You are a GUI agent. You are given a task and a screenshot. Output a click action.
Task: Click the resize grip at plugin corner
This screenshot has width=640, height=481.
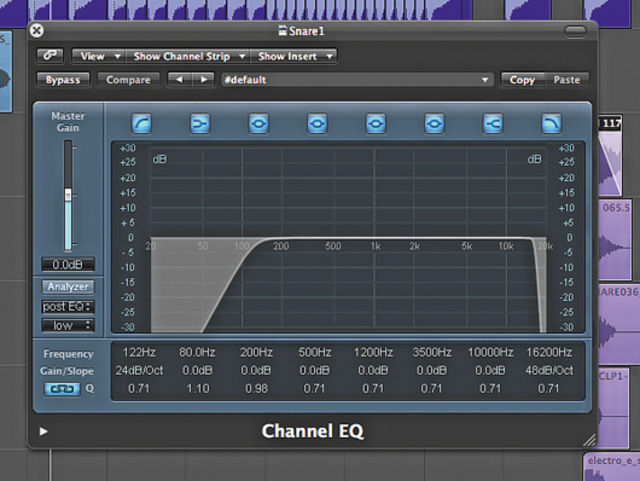[x=589, y=439]
